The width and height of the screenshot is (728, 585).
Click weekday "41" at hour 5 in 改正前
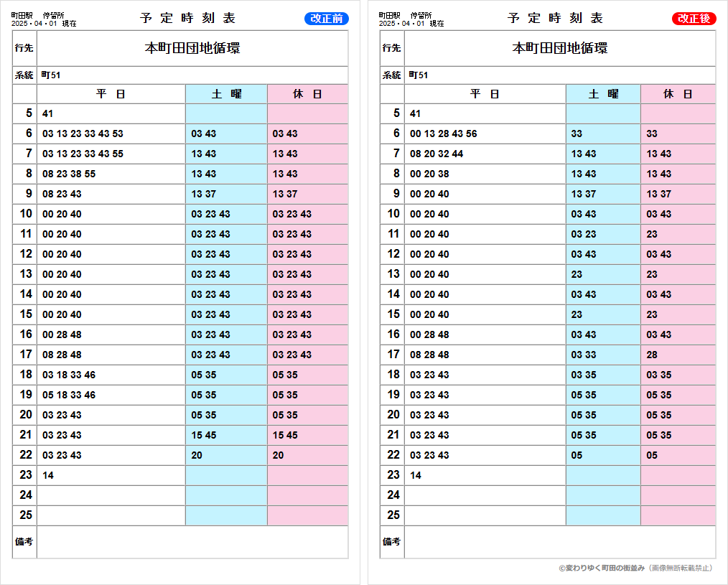tap(48, 113)
